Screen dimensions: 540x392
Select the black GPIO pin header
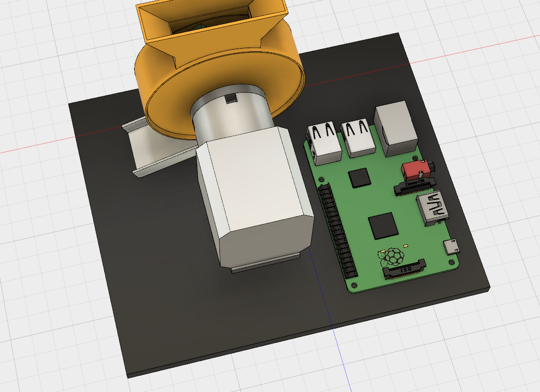[x=338, y=231]
